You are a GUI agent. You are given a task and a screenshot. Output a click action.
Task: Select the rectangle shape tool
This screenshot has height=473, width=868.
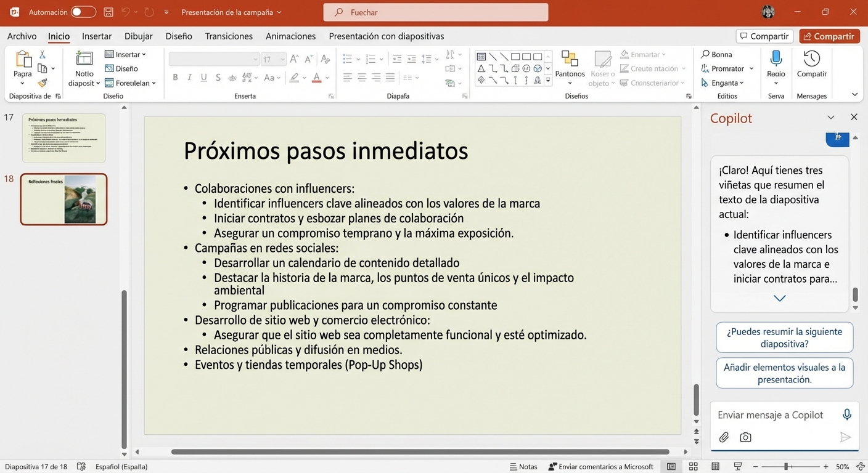pos(515,56)
